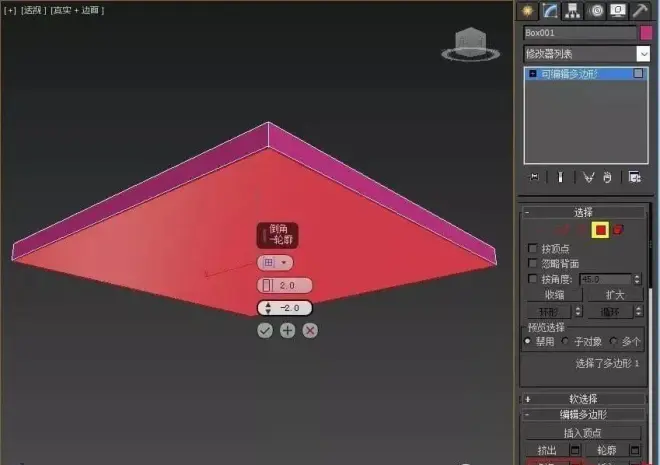
Task: Click the Box001 object color swatch
Action: pos(646,33)
